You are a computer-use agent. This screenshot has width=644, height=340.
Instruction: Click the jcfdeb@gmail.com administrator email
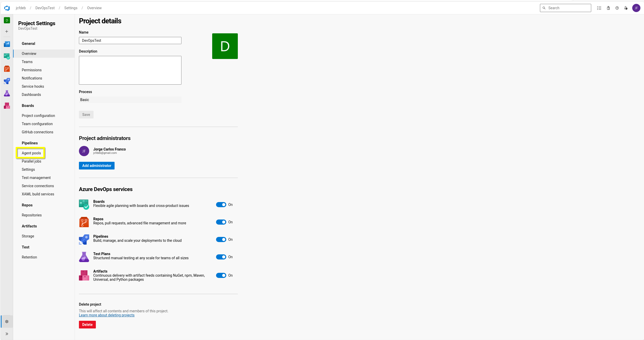[x=105, y=153]
